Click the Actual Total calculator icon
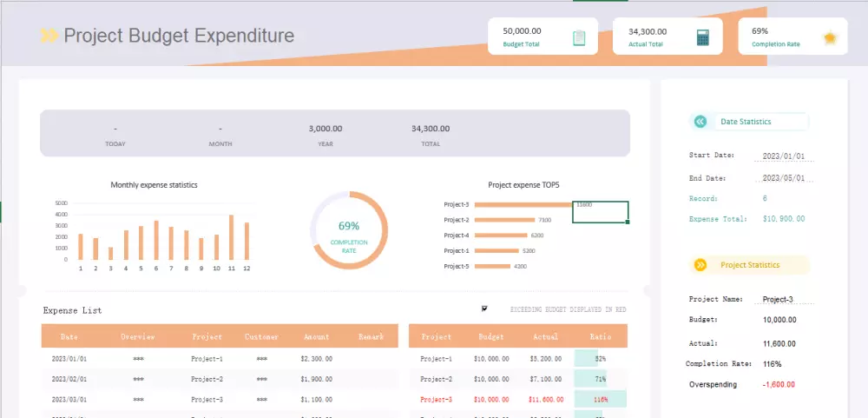The image size is (868, 418). pos(702,37)
